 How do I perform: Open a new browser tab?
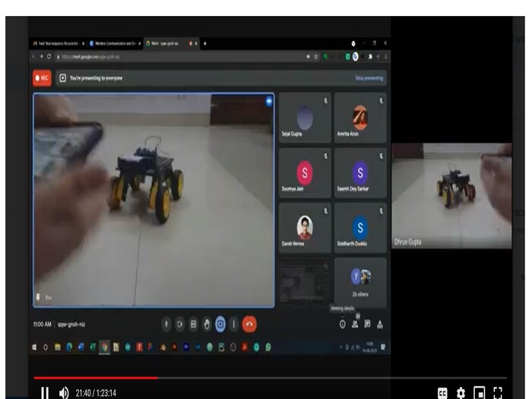click(205, 43)
